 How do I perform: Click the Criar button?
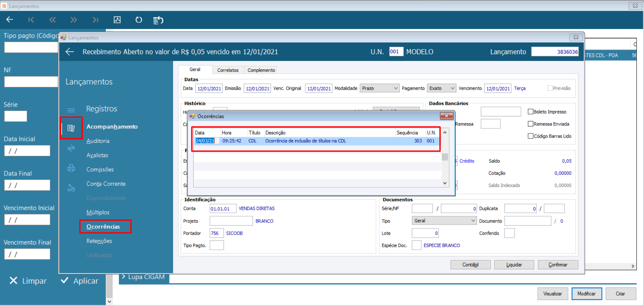click(620, 294)
